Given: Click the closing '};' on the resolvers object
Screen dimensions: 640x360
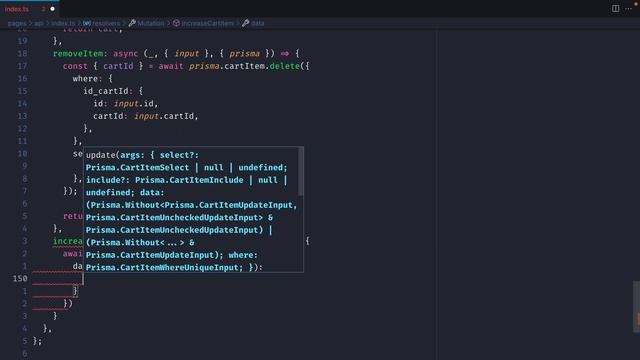Looking at the screenshot, I should coord(38,341).
